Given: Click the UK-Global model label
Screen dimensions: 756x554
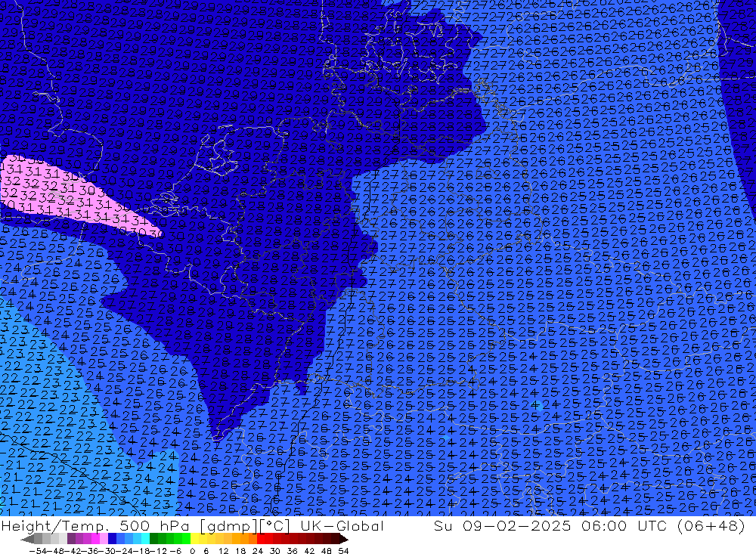Looking at the screenshot, I should [x=342, y=526].
